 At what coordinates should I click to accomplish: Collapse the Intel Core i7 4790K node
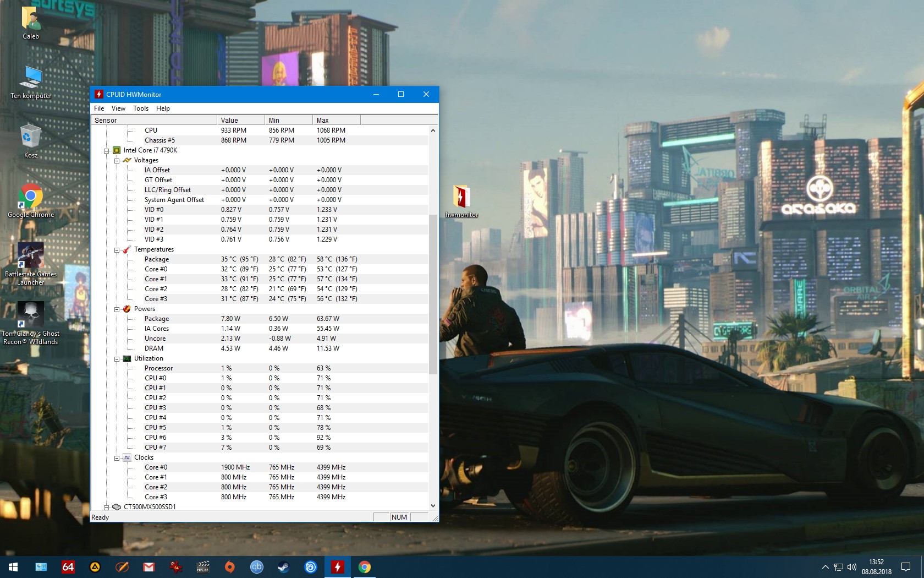(107, 150)
